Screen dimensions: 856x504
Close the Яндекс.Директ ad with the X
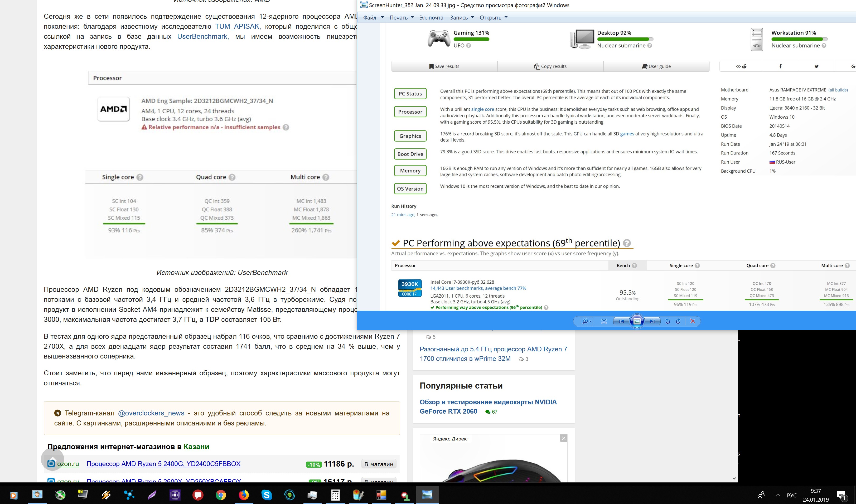click(x=564, y=438)
